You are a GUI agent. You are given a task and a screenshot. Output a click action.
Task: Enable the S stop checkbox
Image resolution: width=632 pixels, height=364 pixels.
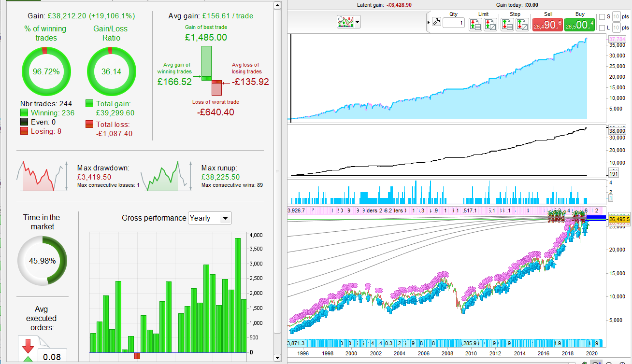coord(602,16)
